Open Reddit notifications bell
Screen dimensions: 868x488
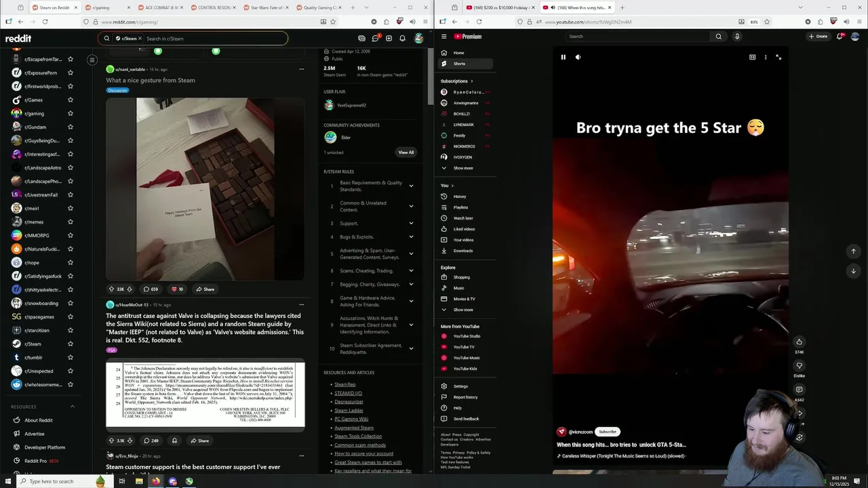point(402,39)
